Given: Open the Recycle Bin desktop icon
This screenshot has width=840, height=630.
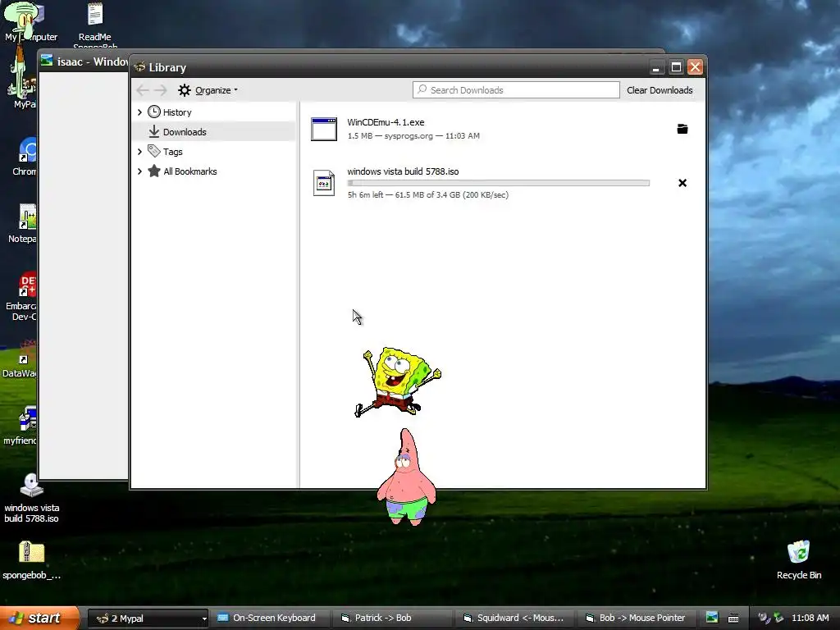Looking at the screenshot, I should coord(798,559).
